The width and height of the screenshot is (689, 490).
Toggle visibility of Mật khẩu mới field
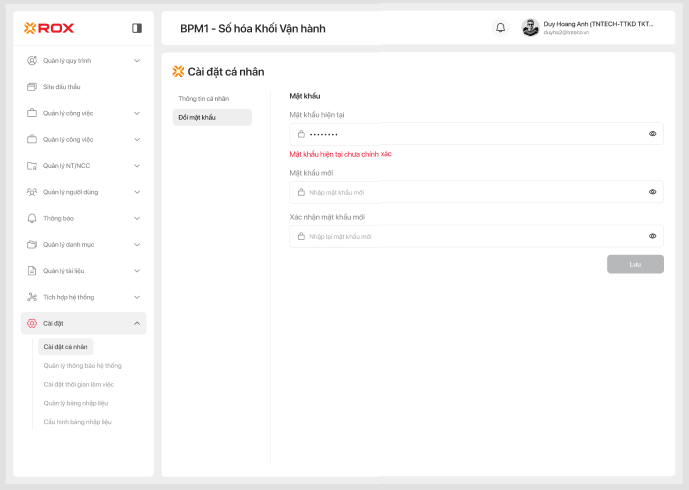pos(652,192)
